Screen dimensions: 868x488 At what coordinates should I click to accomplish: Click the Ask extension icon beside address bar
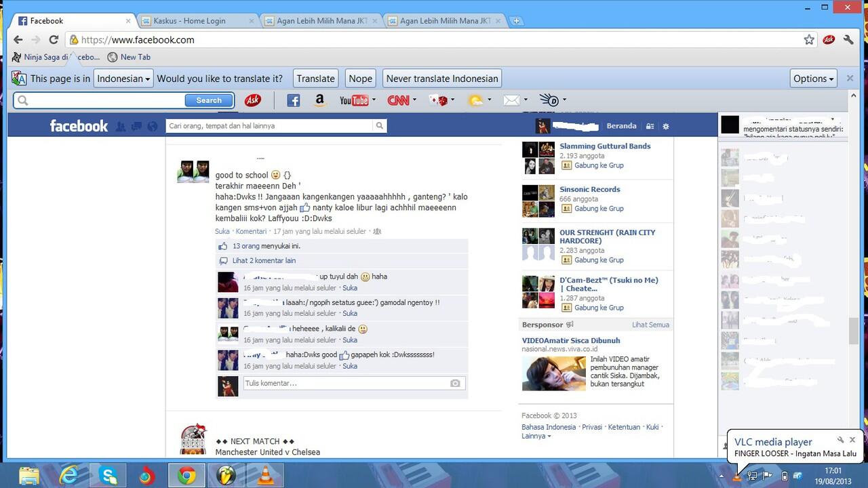pyautogui.click(x=829, y=40)
